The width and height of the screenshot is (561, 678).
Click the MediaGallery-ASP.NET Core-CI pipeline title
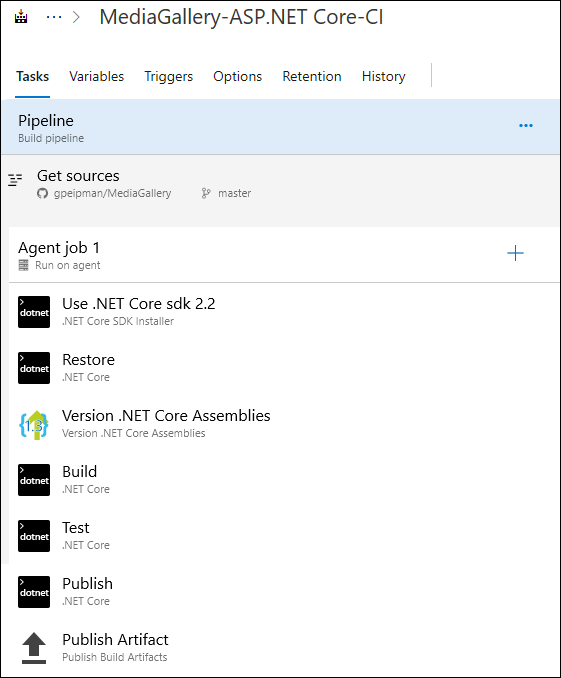point(241,17)
